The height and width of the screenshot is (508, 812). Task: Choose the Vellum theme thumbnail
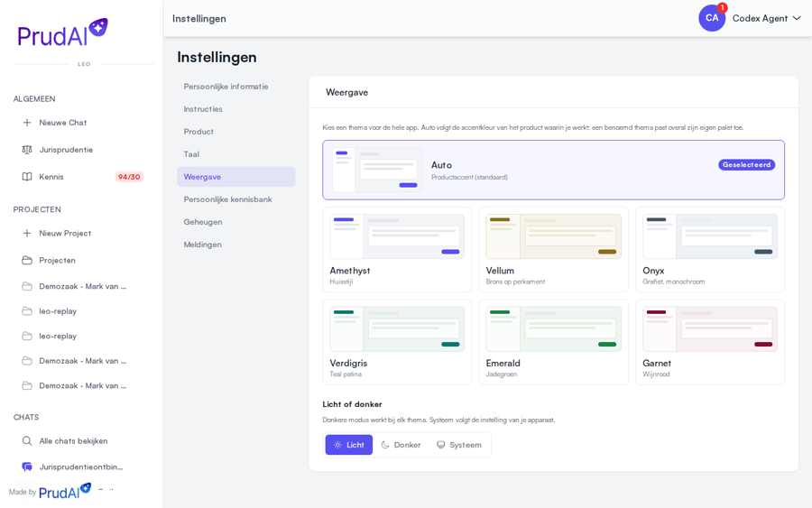tap(554, 236)
